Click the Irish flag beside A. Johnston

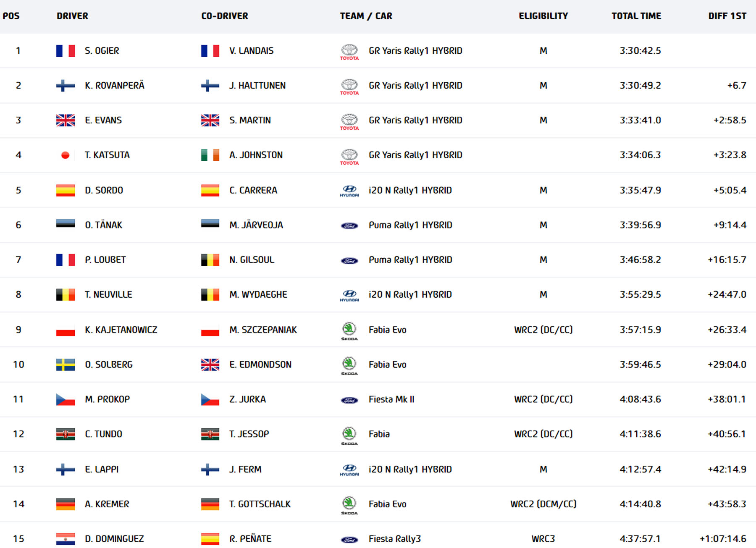tap(210, 155)
